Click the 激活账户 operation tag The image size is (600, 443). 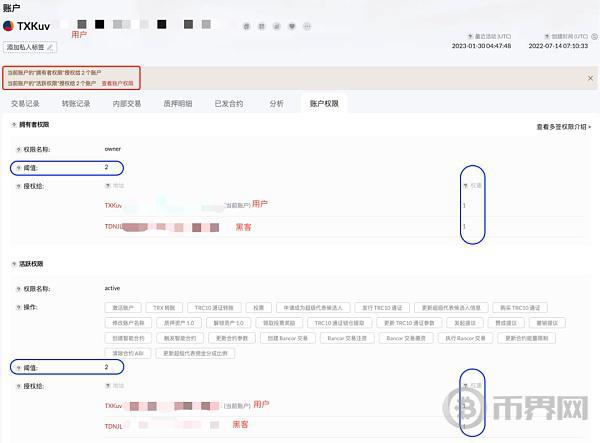click(x=122, y=307)
